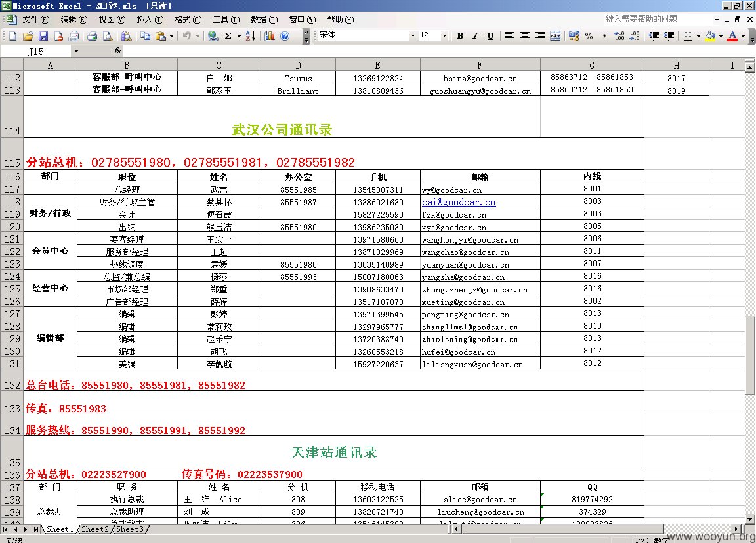Image resolution: width=756 pixels, height=543 pixels.
Task: Expand the font size dropdown
Action: click(444, 36)
